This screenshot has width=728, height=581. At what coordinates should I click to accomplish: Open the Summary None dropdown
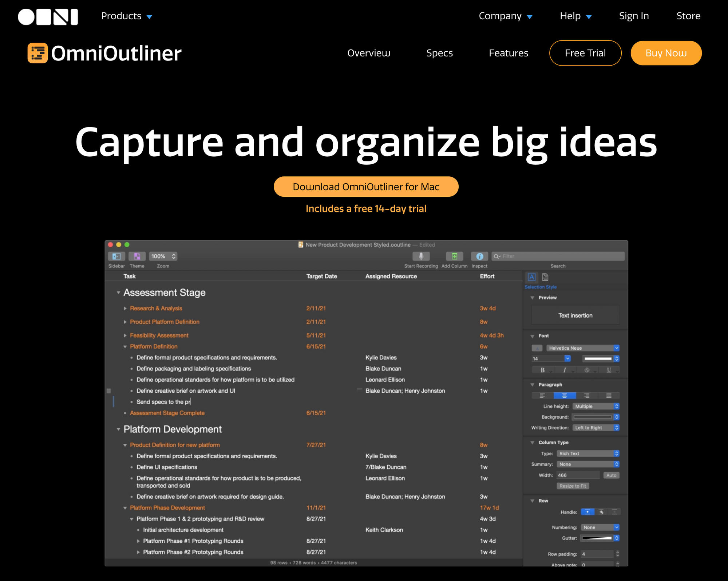588,464
